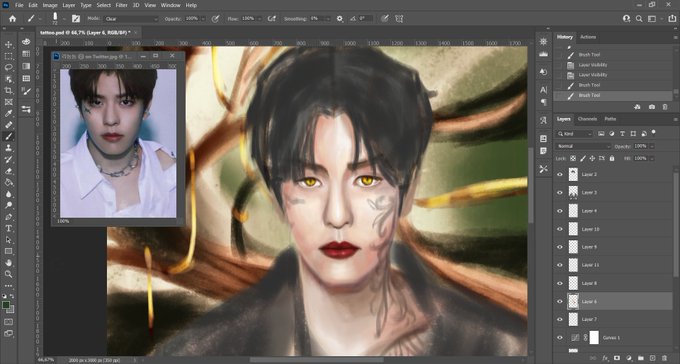Open layer filter Kind dropdown
Screen dimensions: 680x364
pos(574,134)
